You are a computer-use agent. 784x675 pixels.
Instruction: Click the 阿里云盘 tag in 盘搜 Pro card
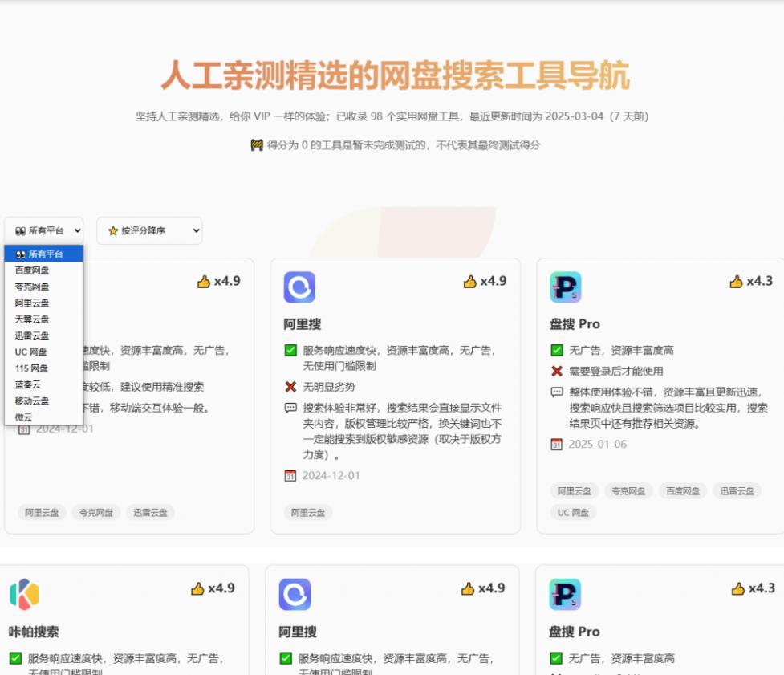(575, 491)
